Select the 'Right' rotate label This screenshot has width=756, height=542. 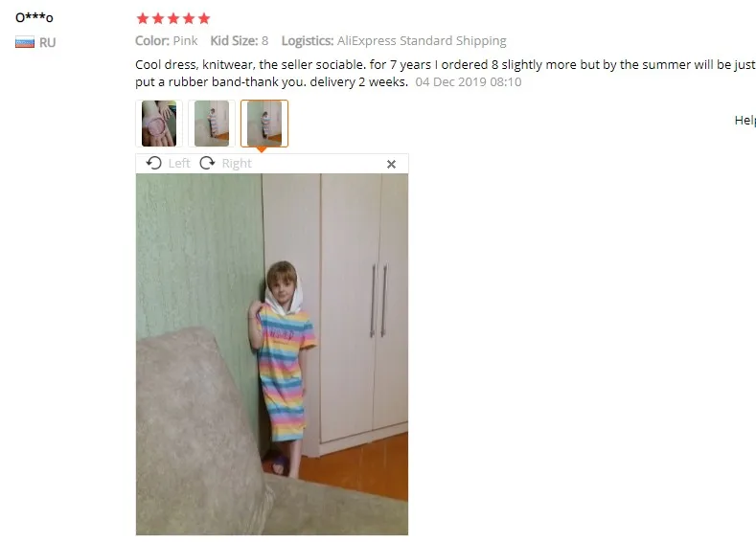237,164
